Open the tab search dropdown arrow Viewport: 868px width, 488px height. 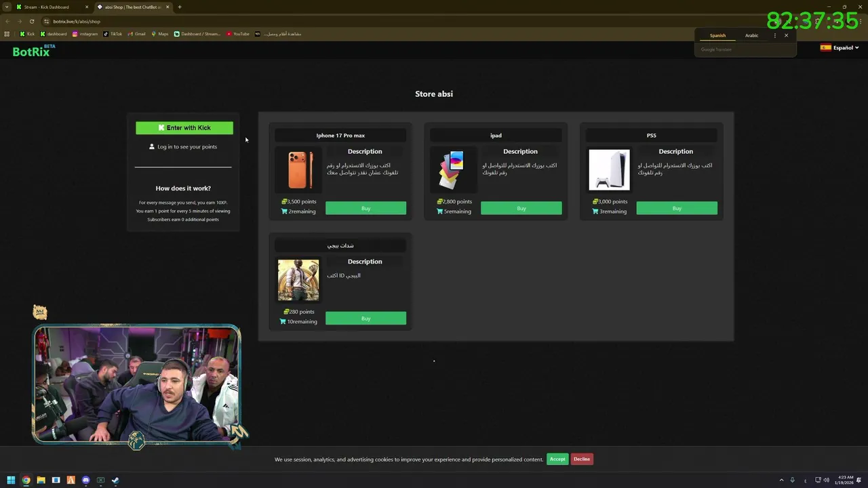(x=6, y=7)
